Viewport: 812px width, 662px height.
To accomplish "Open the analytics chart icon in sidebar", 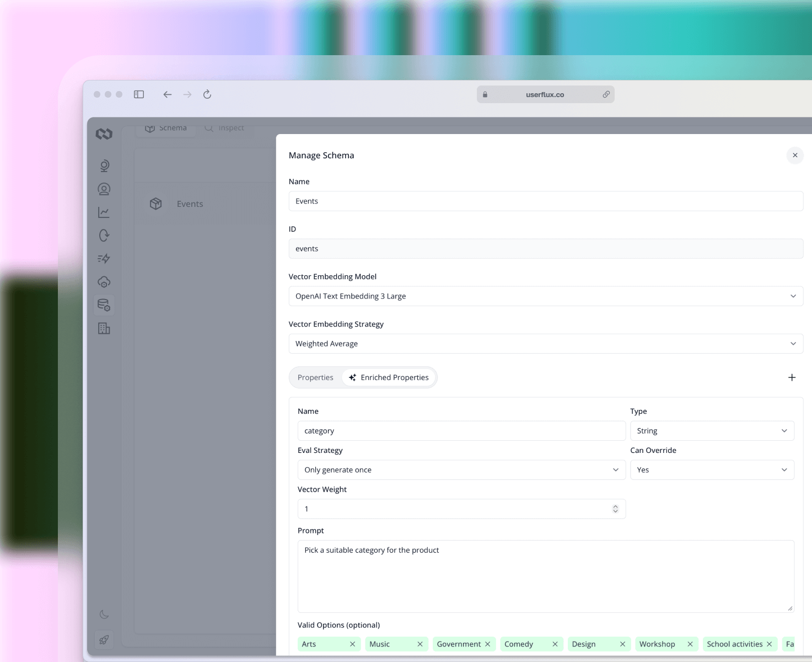I will click(x=104, y=212).
